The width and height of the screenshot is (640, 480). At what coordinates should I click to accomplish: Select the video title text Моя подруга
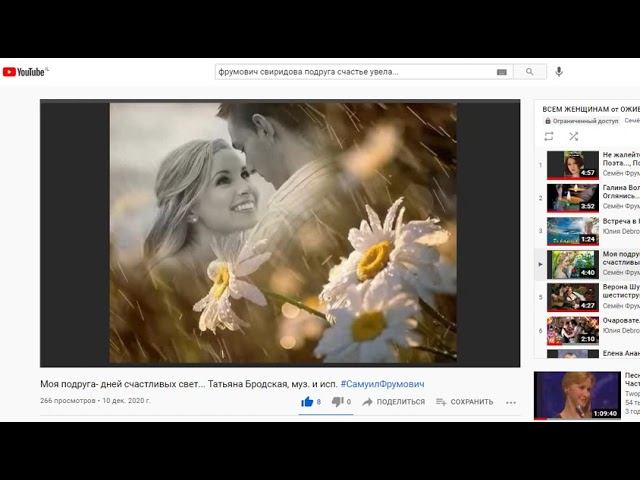click(x=190, y=384)
